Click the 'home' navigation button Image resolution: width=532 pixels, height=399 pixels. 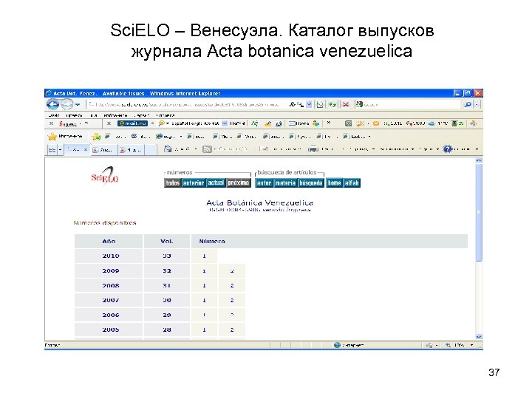(334, 183)
